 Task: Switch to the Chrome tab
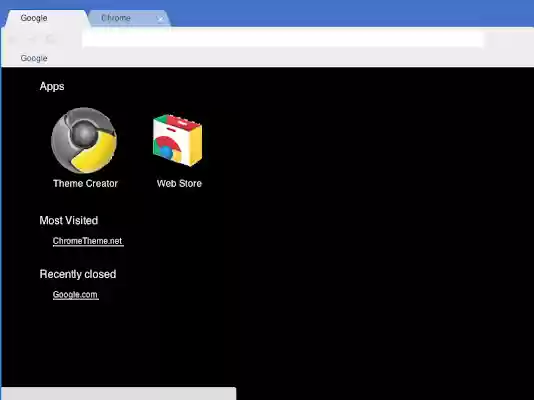(129, 18)
